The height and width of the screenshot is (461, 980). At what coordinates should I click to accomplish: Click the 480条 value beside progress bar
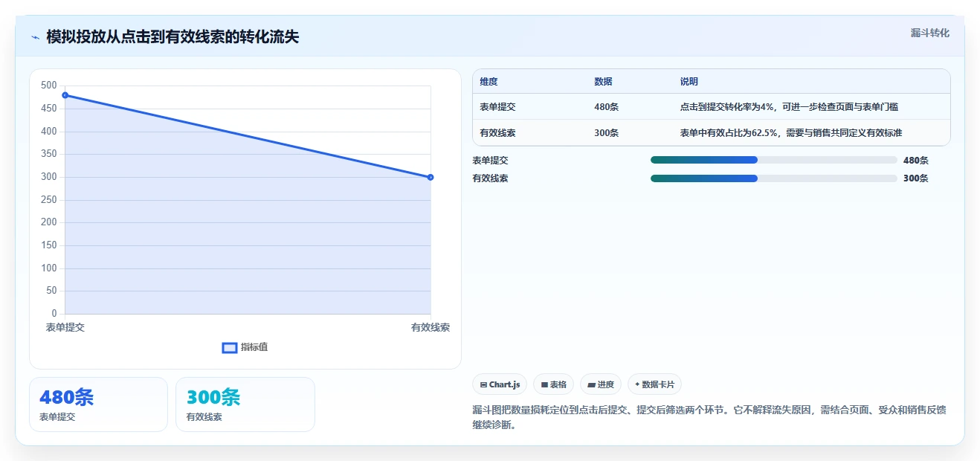tap(916, 160)
